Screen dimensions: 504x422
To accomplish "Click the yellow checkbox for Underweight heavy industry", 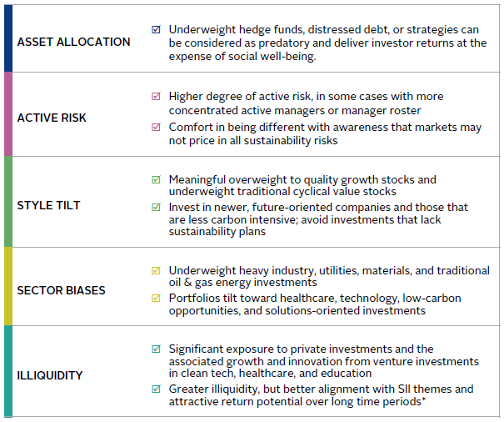I will point(156,270).
